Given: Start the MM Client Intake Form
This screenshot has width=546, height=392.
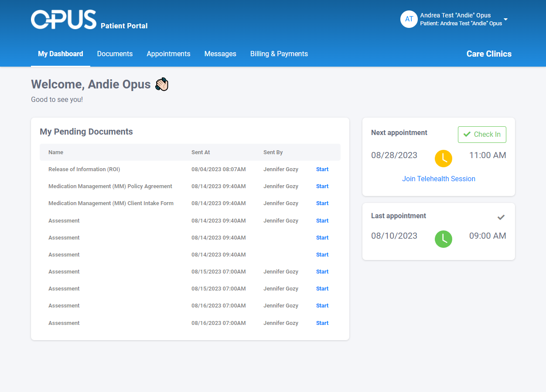Looking at the screenshot, I should coord(322,203).
